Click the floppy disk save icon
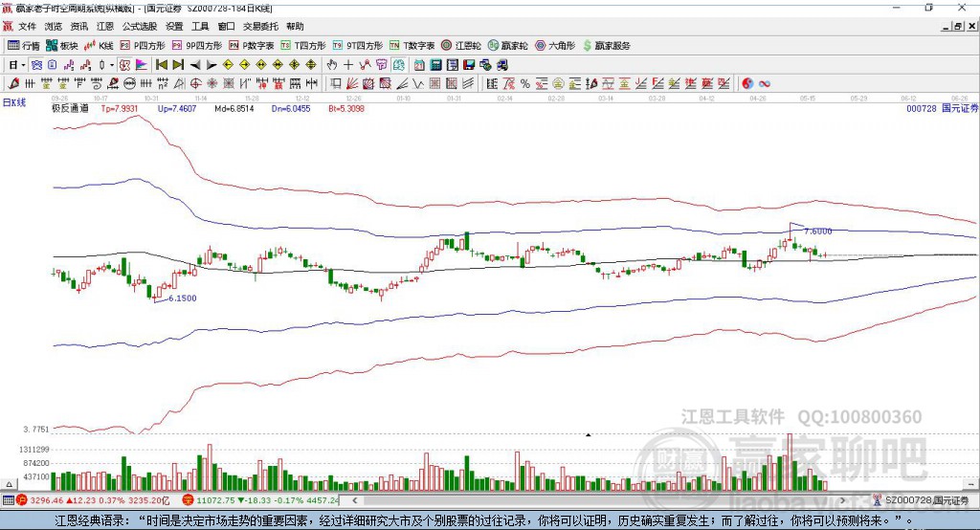This screenshot has width=980, height=530. 469,65
